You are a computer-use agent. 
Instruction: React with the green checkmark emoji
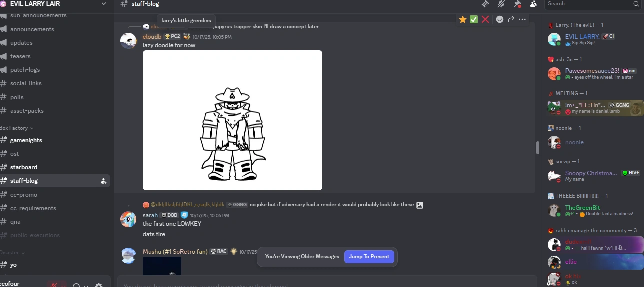point(474,19)
